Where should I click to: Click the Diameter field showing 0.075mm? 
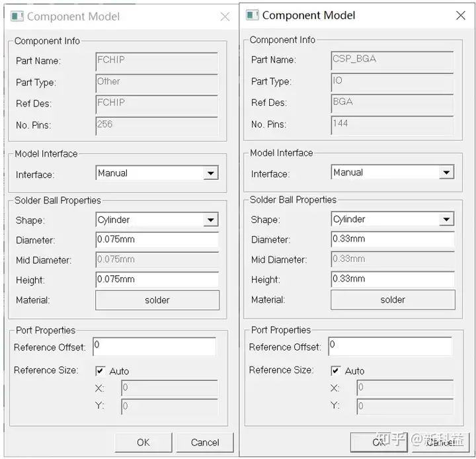point(157,239)
